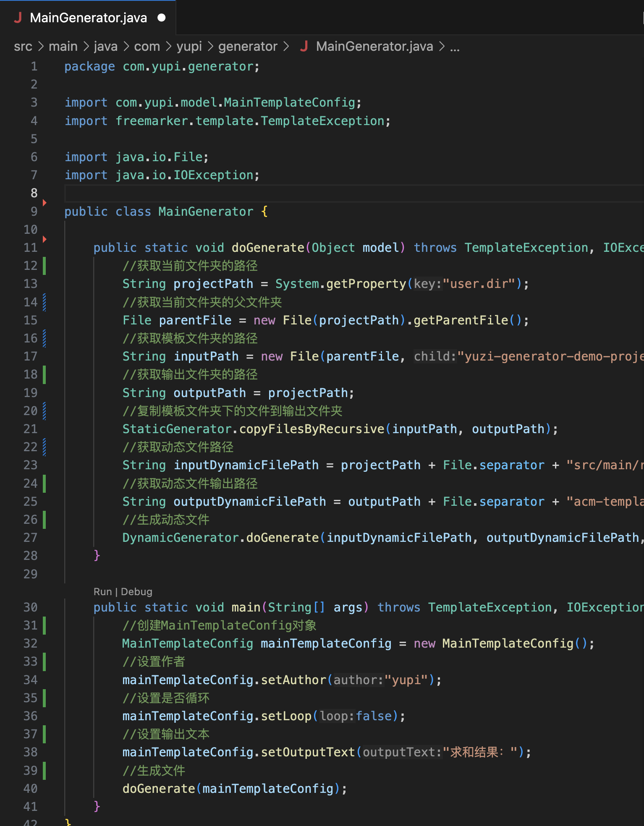The height and width of the screenshot is (826, 644).
Task: Click the green gutter bar beside line 31
Action: tap(45, 625)
